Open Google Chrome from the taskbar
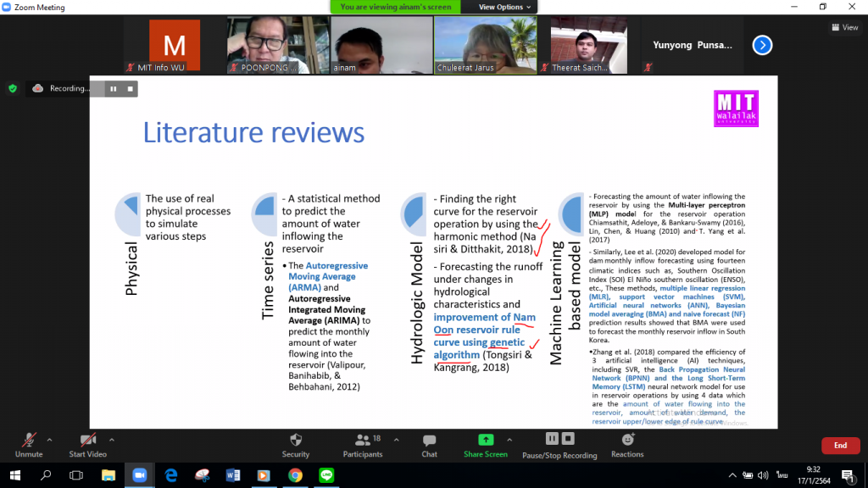Image resolution: width=868 pixels, height=488 pixels. [295, 475]
